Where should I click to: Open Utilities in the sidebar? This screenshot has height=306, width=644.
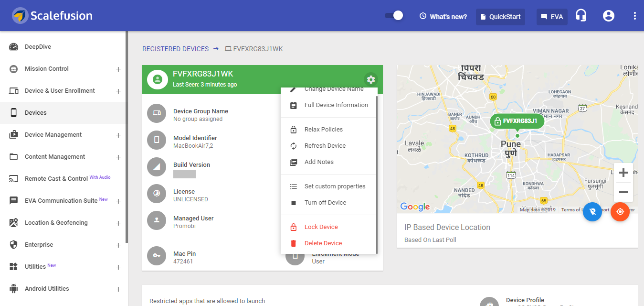tap(35, 267)
